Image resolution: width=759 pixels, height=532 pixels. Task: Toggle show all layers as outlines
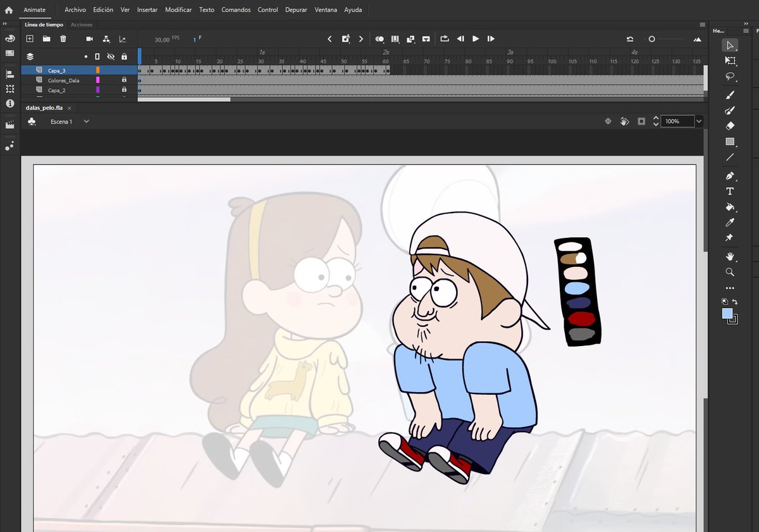(97, 56)
